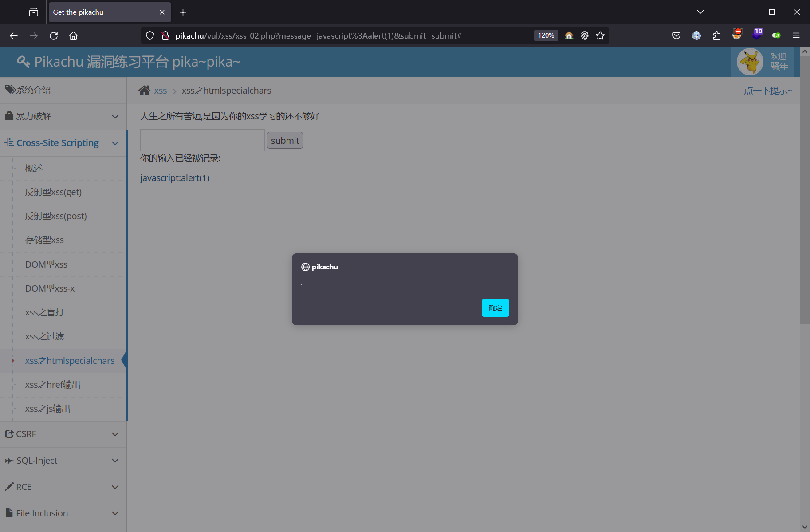Expand the SQL-Inject section chevron
The image size is (810, 532).
(115, 461)
